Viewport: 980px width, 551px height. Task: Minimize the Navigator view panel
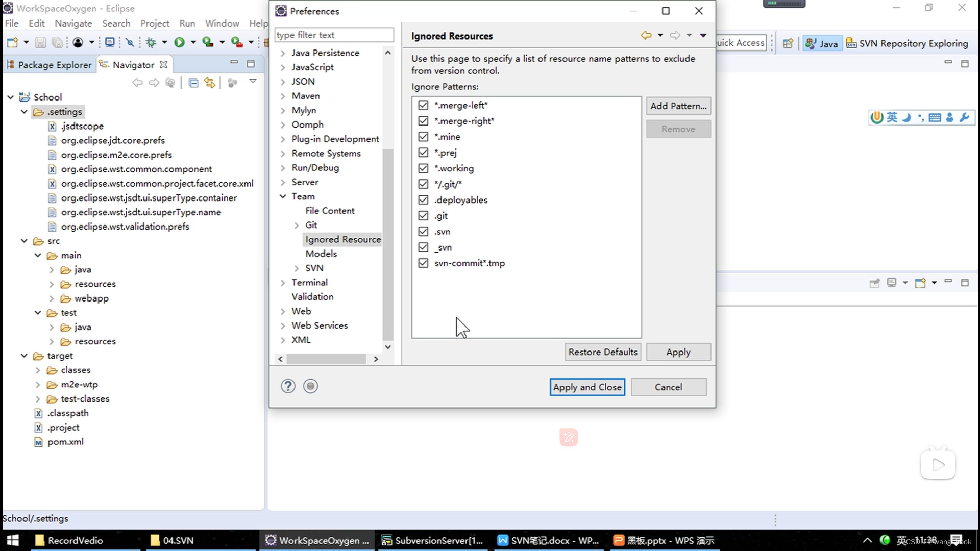pos(234,62)
